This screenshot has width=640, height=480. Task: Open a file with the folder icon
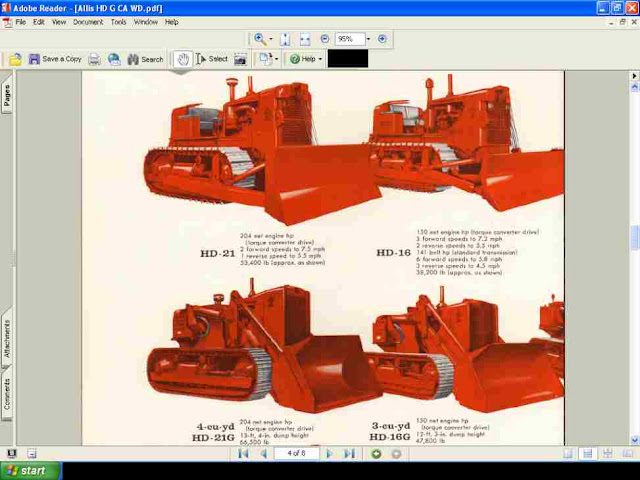pos(16,60)
